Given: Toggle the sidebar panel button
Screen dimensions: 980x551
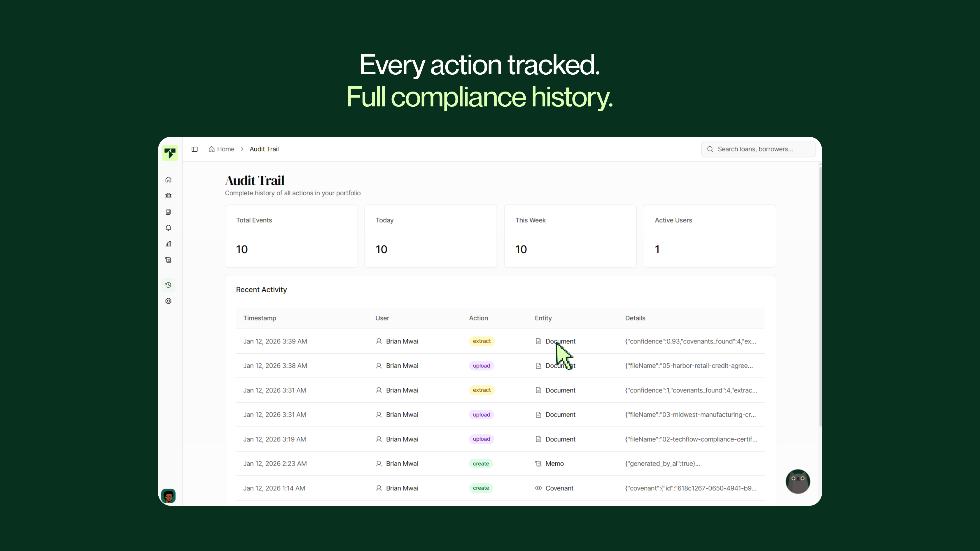Looking at the screenshot, I should (x=195, y=149).
